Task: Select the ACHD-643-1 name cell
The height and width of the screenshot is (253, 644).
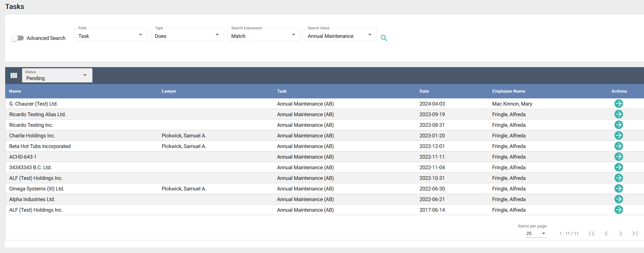Action: pos(23,157)
